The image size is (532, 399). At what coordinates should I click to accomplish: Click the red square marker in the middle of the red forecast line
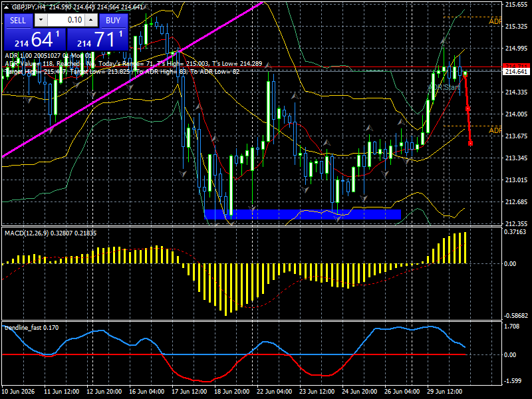(467, 109)
